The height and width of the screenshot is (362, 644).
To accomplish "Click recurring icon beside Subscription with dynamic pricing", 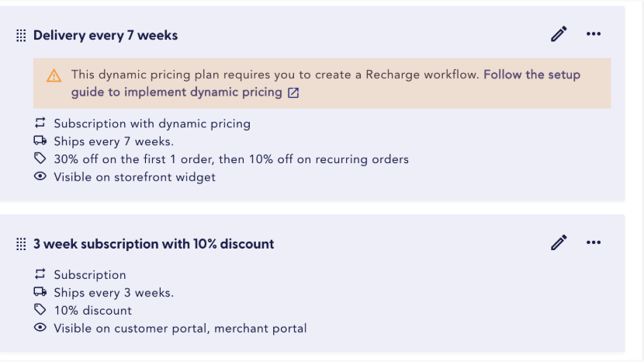I will 40,123.
